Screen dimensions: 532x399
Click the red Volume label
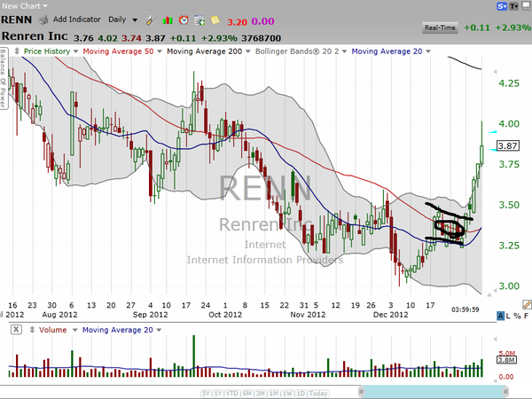pos(52,330)
